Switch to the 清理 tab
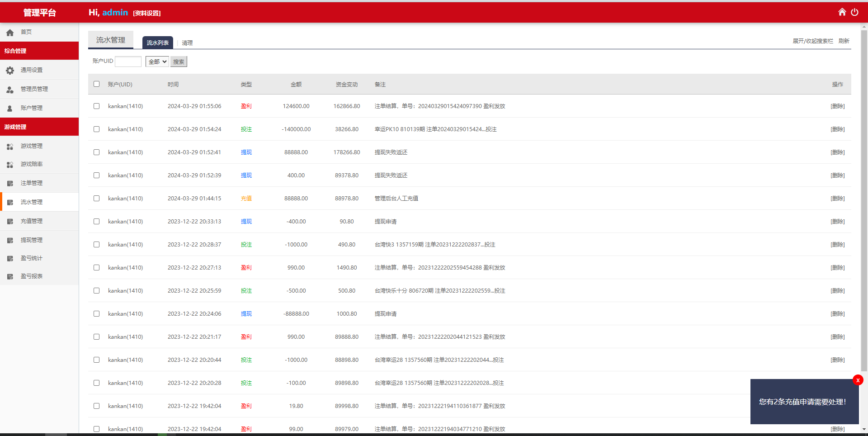This screenshot has height=436, width=868. tap(187, 43)
